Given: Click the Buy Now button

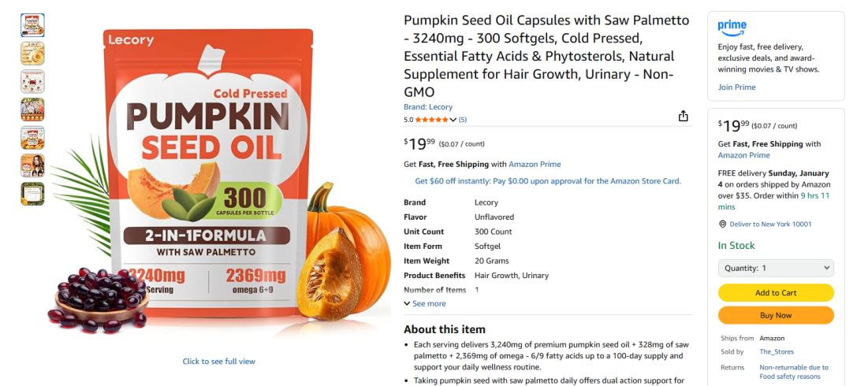Looking at the screenshot, I should pyautogui.click(x=776, y=315).
